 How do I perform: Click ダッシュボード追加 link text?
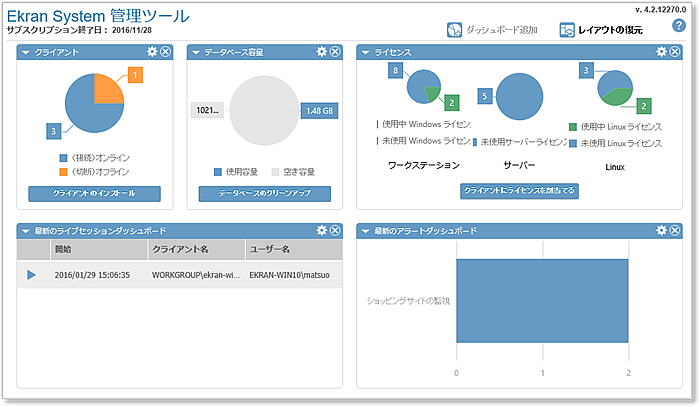point(502,30)
